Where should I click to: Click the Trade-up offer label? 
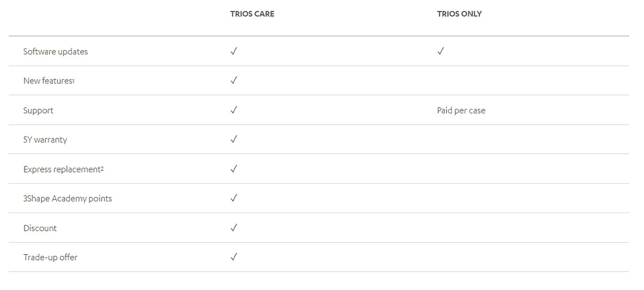[x=50, y=258]
